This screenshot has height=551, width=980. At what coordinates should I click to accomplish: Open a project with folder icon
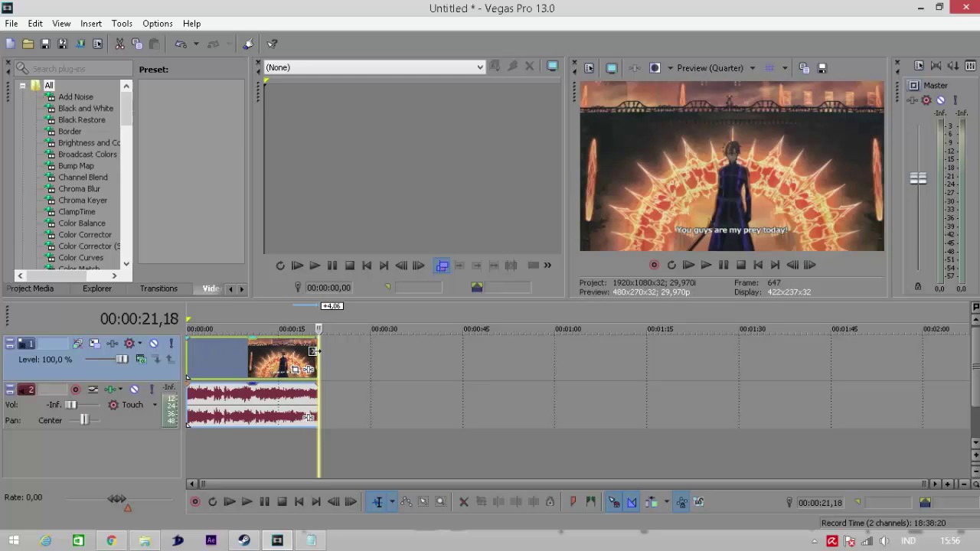[x=28, y=44]
